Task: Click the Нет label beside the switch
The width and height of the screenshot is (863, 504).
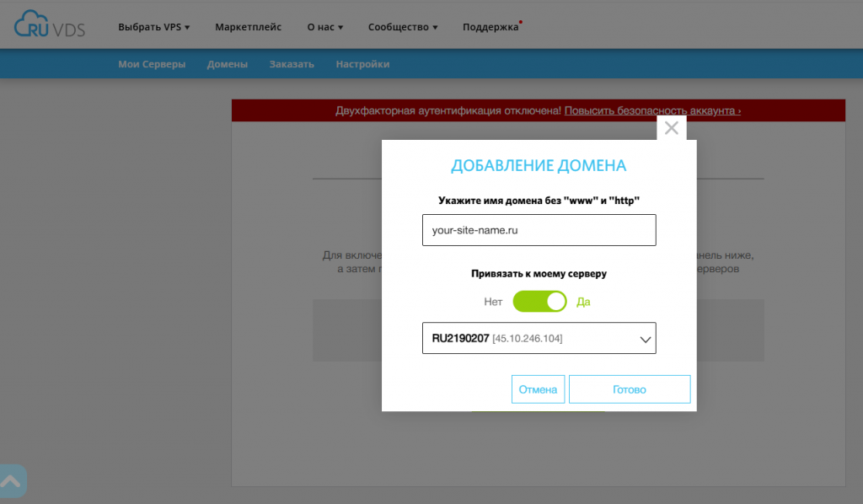Action: pyautogui.click(x=493, y=302)
